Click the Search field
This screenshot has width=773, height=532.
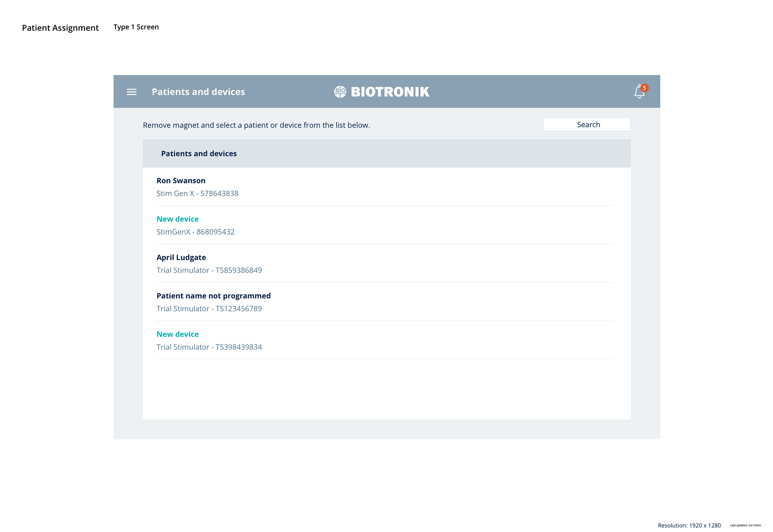click(587, 125)
